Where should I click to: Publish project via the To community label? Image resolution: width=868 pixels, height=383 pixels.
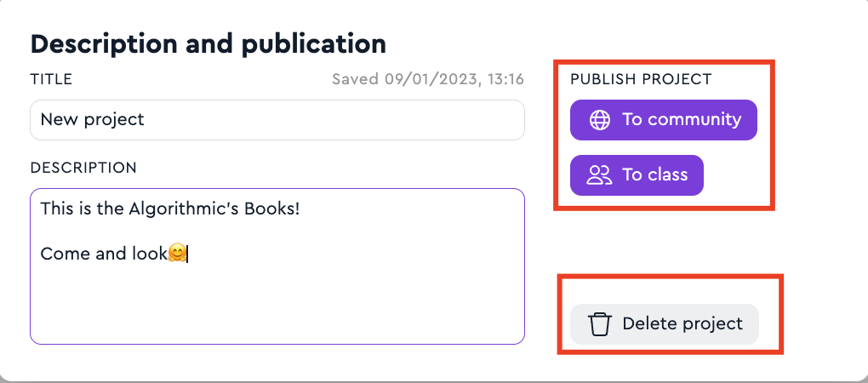(681, 120)
